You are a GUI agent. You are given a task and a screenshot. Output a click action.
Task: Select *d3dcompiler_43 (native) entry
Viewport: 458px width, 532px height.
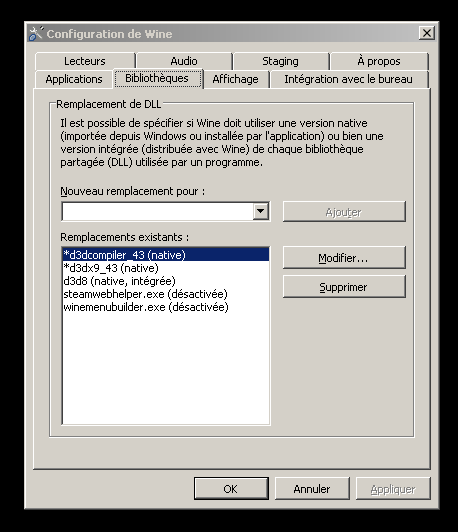pyautogui.click(x=166, y=255)
